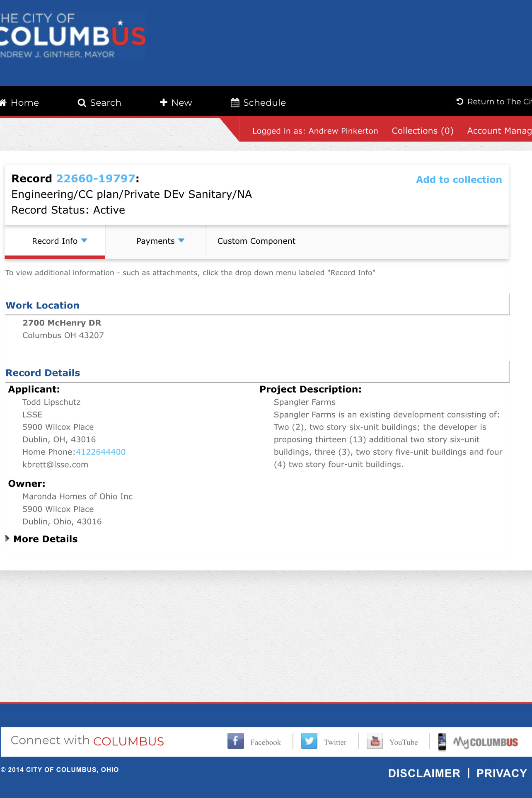Open the DISCLAIMER footer link
532x798 pixels.
tap(424, 773)
